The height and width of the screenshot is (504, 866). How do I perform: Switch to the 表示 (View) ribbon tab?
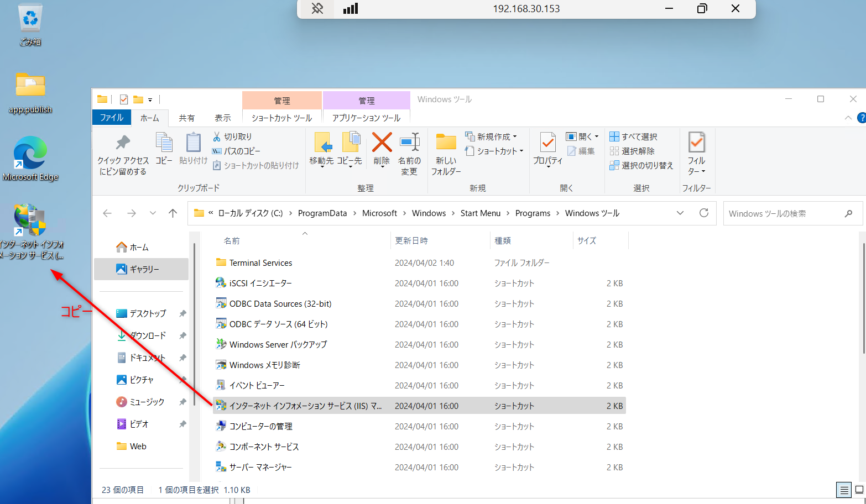point(223,118)
